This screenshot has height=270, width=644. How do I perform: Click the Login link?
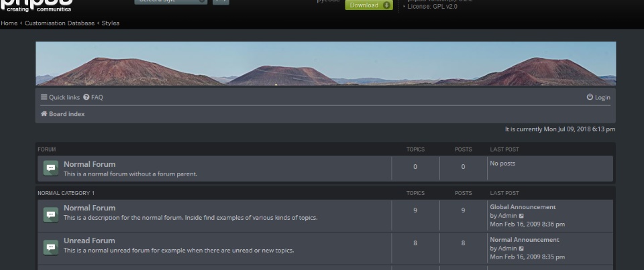tap(598, 97)
